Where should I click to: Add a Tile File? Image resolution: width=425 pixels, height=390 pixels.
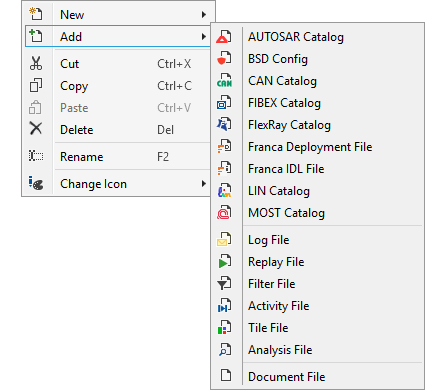(x=318, y=328)
